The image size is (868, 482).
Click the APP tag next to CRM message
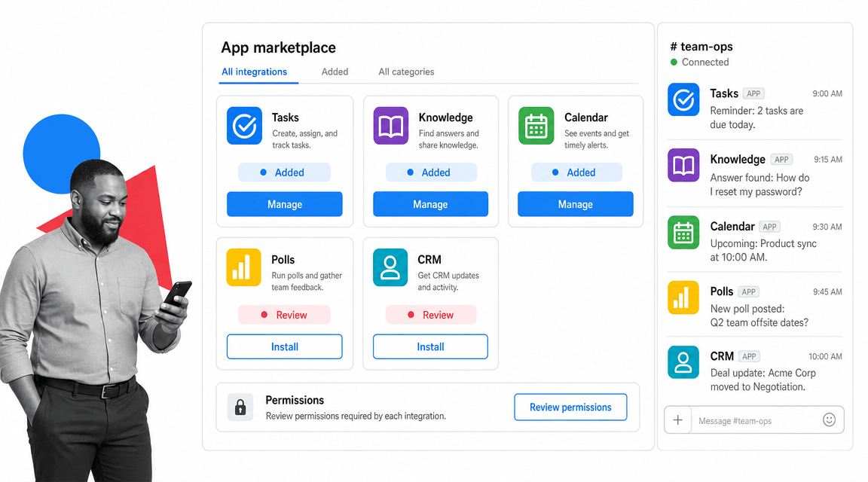tap(749, 356)
